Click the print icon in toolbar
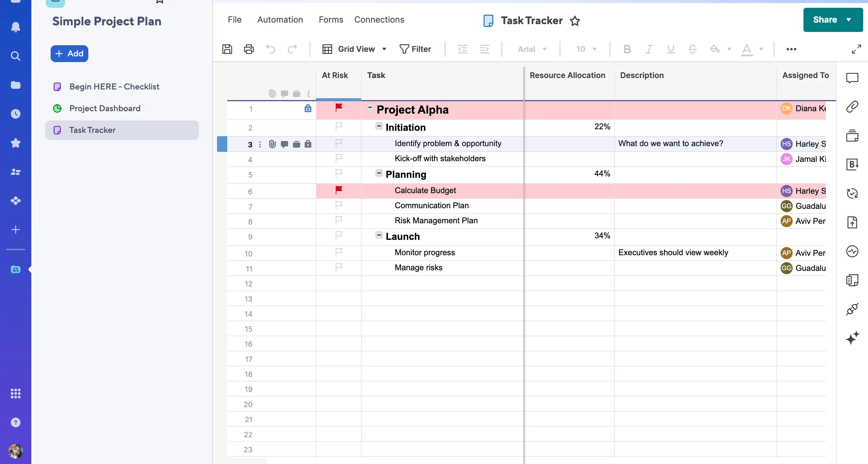Viewport: 868px width, 464px height. click(x=249, y=49)
